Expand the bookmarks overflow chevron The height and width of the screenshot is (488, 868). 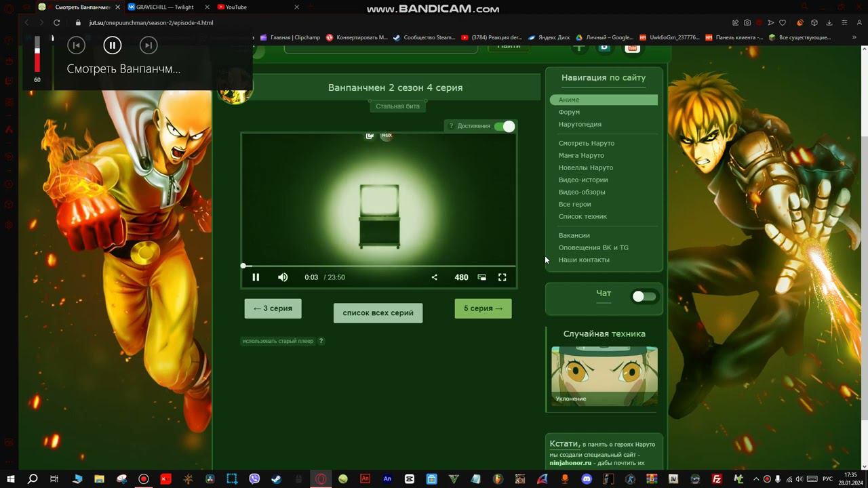click(x=854, y=37)
